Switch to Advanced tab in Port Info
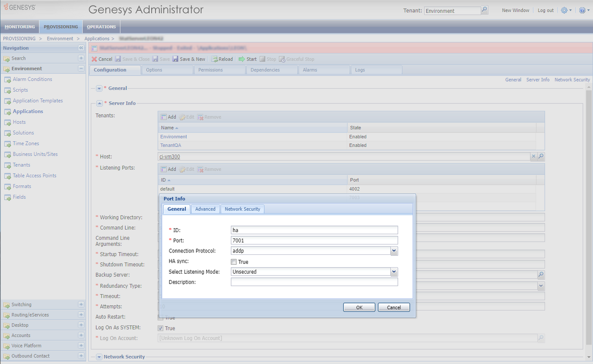Image resolution: width=593 pixels, height=364 pixels. pyautogui.click(x=205, y=209)
